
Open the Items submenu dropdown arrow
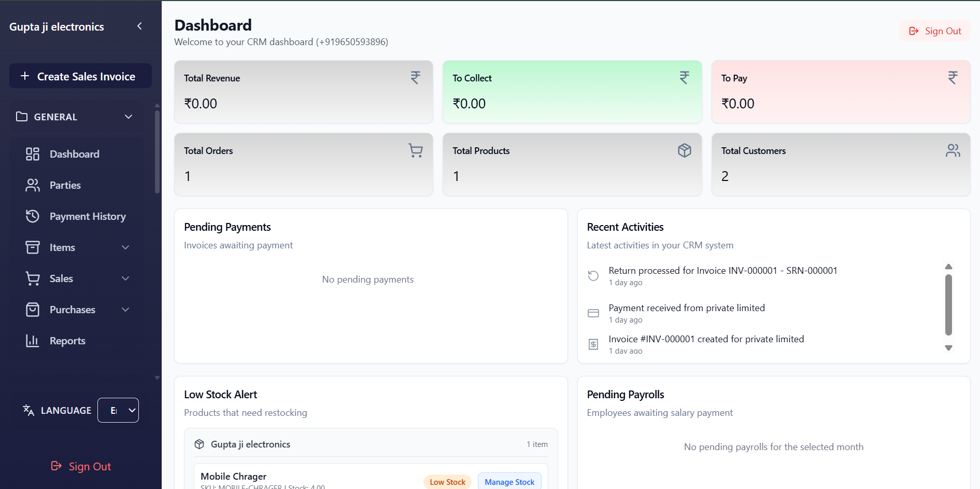[x=125, y=247]
